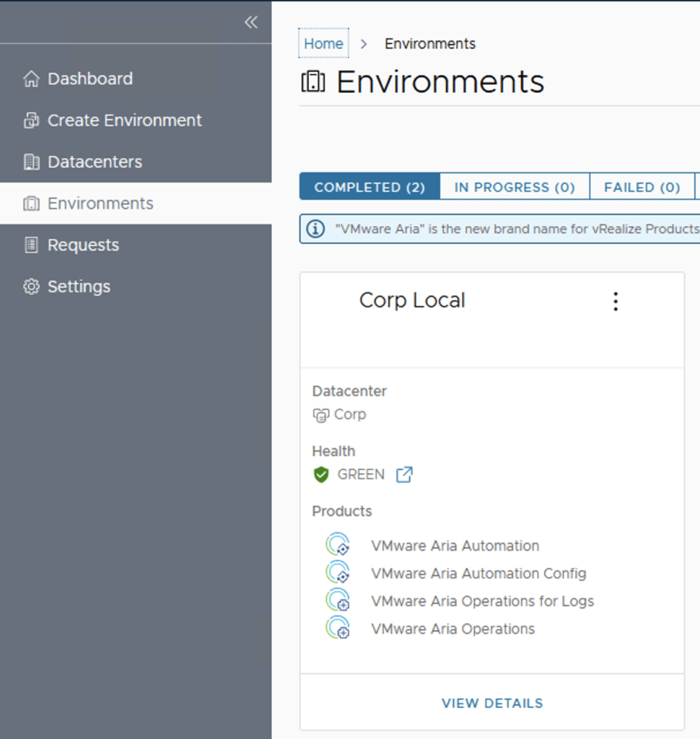
Task: Click the breadcrumb chevron separator
Action: point(364,44)
